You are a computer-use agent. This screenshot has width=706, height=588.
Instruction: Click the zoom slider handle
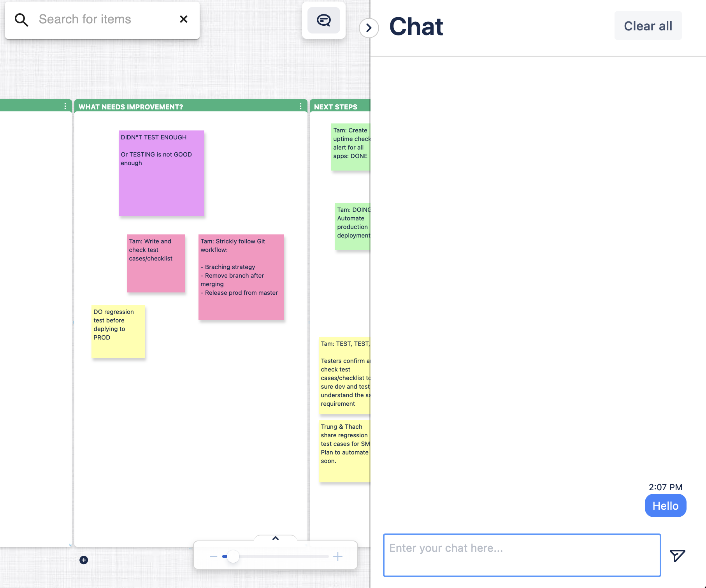point(233,556)
